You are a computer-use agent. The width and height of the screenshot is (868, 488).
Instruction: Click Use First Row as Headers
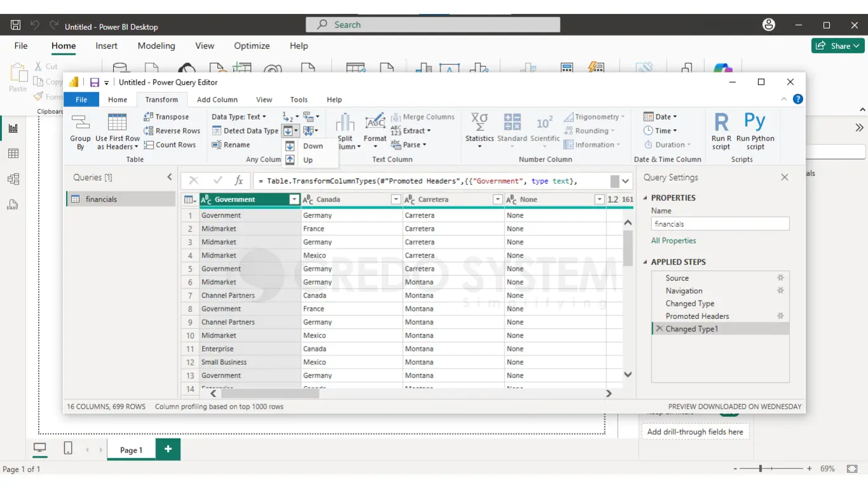tap(118, 132)
